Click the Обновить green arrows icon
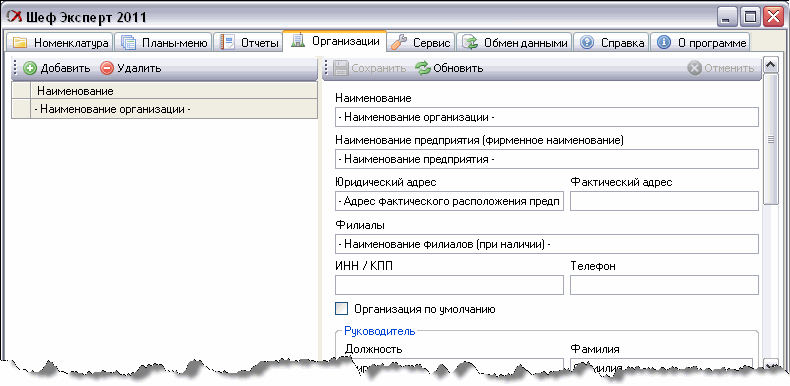 [423, 69]
